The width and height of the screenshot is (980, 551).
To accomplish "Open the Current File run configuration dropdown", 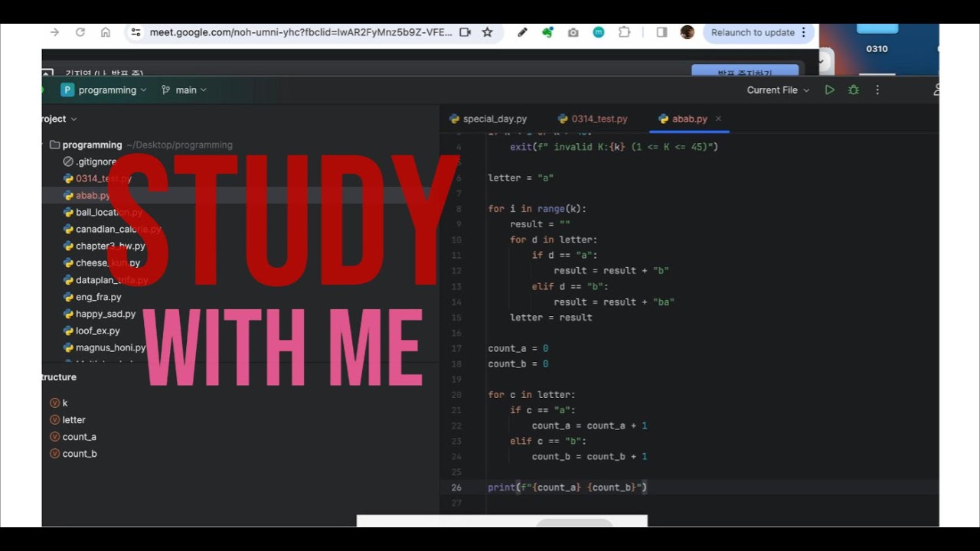I will point(778,90).
